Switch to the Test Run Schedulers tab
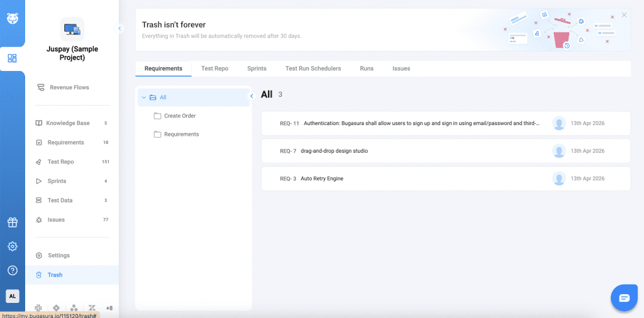This screenshot has height=318, width=644. coord(313,69)
